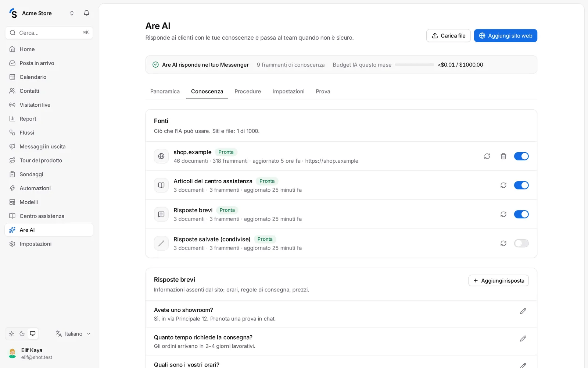Open Messaggi in uscita

click(x=49, y=147)
